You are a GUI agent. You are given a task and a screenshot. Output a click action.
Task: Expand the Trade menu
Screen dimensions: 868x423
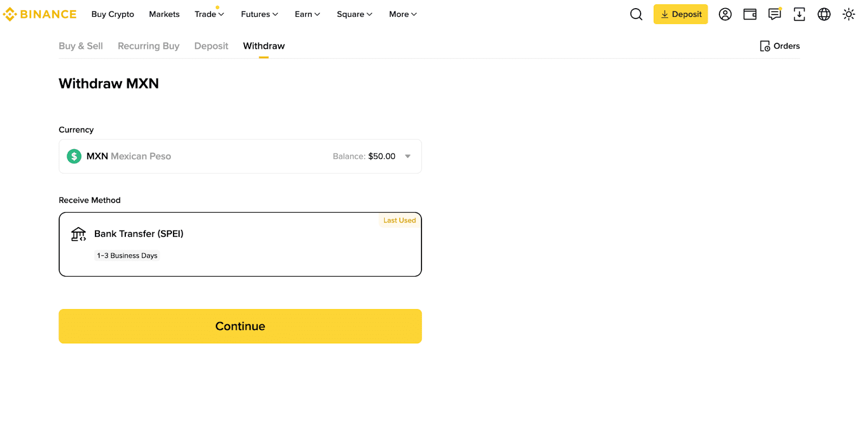[209, 14]
